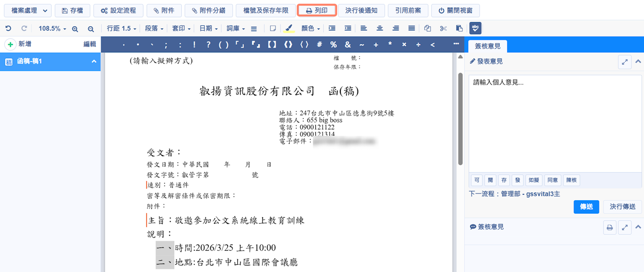Click the 列印 print button
This screenshot has width=644, height=272.
(317, 10)
